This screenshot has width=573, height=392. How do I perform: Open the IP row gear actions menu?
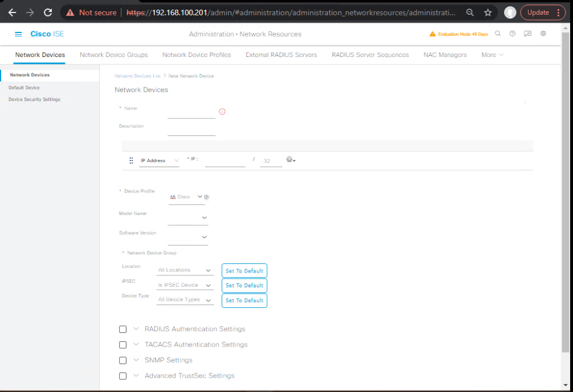pos(291,159)
